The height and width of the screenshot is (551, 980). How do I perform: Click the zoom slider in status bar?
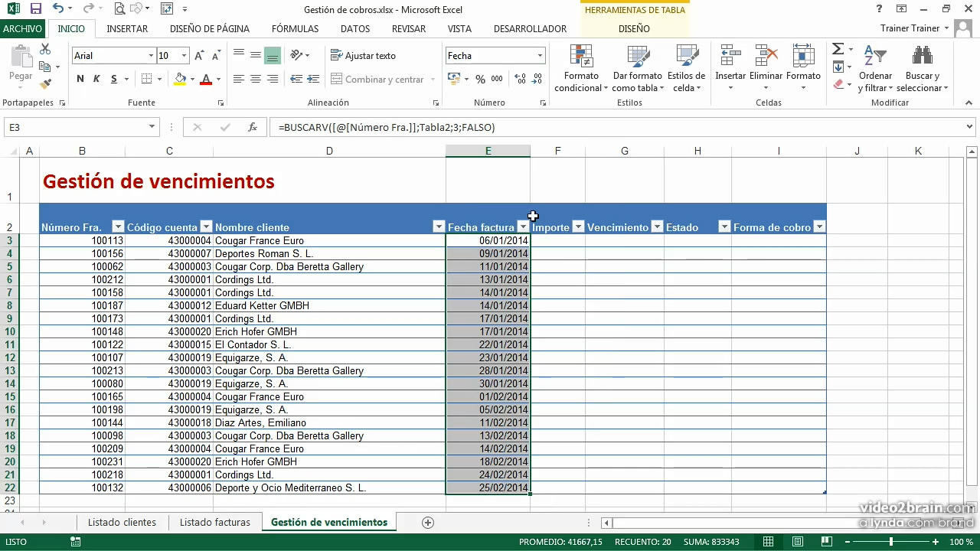click(890, 542)
